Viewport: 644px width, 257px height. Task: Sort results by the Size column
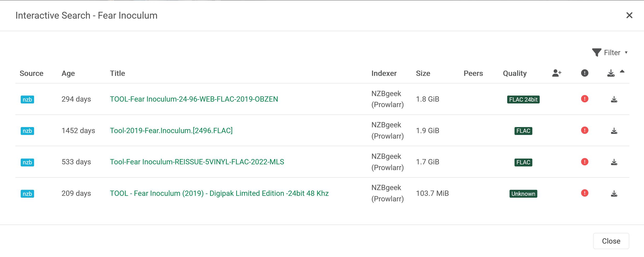[x=423, y=73]
